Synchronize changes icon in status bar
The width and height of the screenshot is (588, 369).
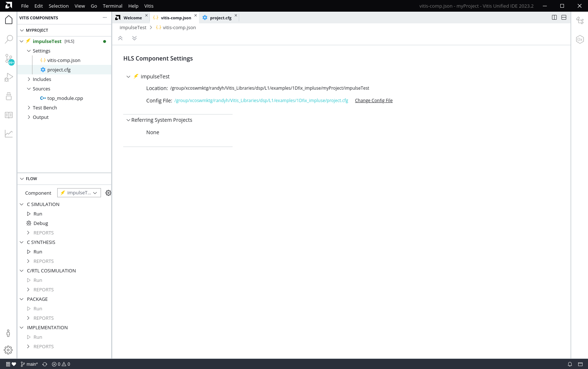point(45,364)
